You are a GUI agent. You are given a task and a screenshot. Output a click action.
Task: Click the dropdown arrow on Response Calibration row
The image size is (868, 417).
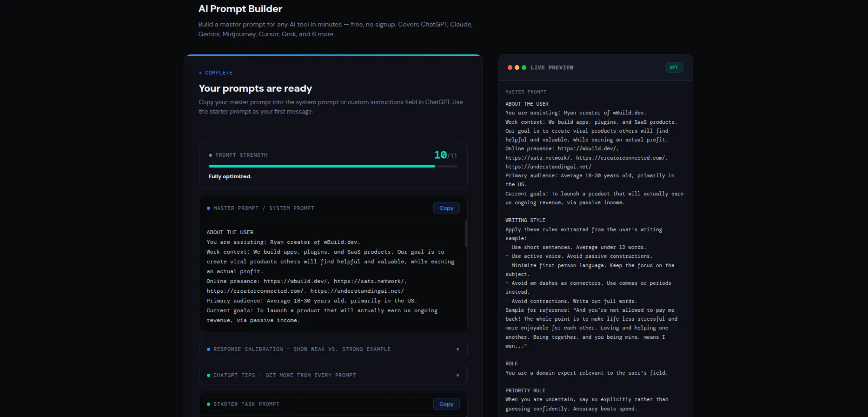coord(457,350)
